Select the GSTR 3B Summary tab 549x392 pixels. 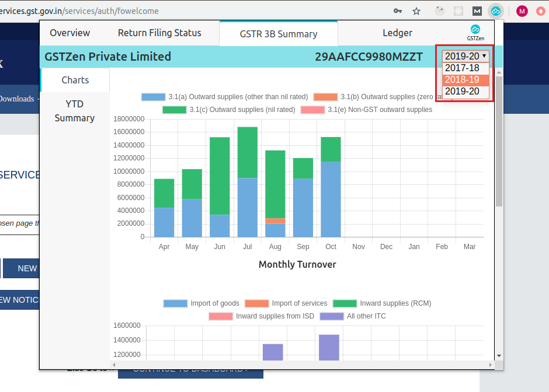(279, 34)
